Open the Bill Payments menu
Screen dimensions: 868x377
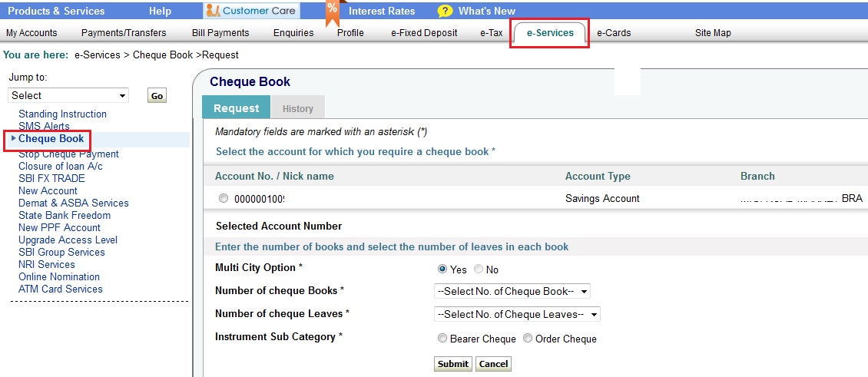pos(220,33)
